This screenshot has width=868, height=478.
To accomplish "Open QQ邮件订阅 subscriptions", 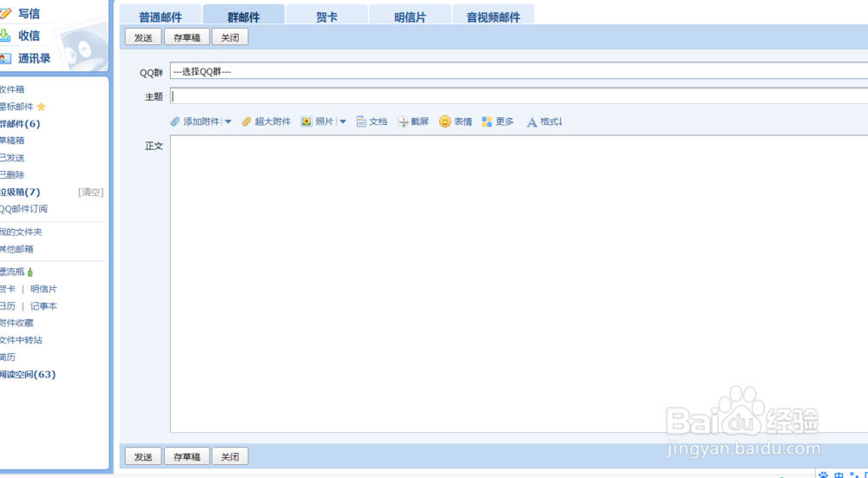I will pyautogui.click(x=23, y=208).
